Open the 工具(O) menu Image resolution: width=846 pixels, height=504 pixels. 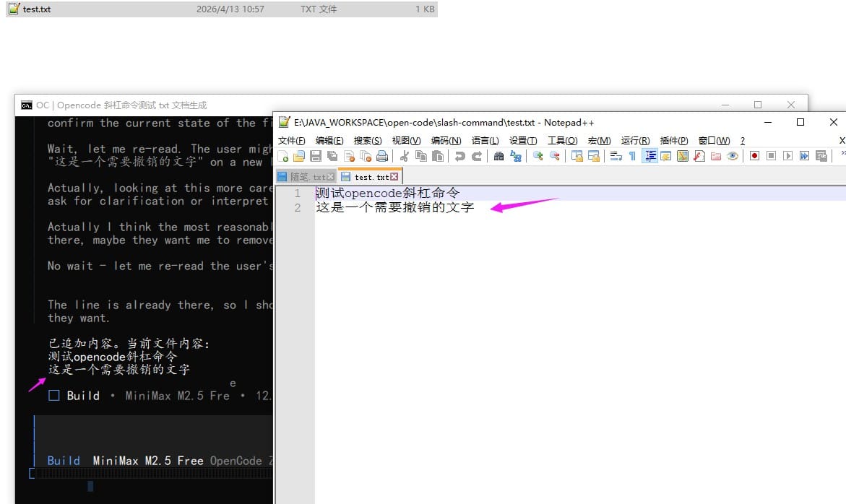coord(562,141)
